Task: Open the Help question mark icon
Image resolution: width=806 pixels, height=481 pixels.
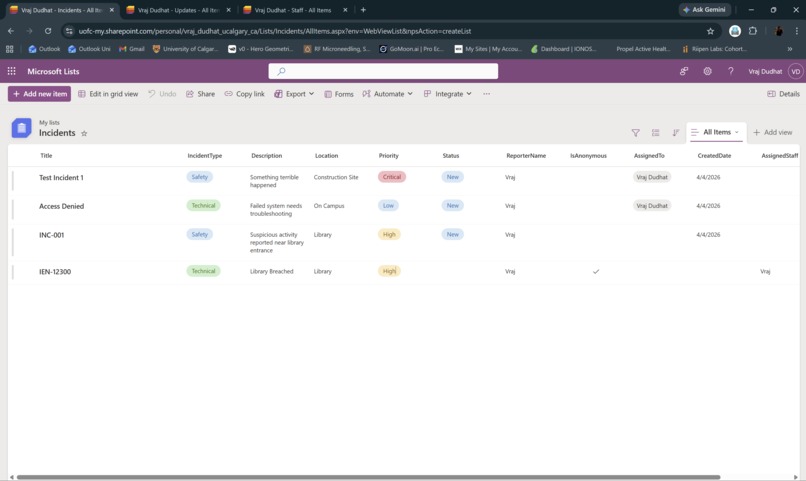Action: (x=730, y=71)
